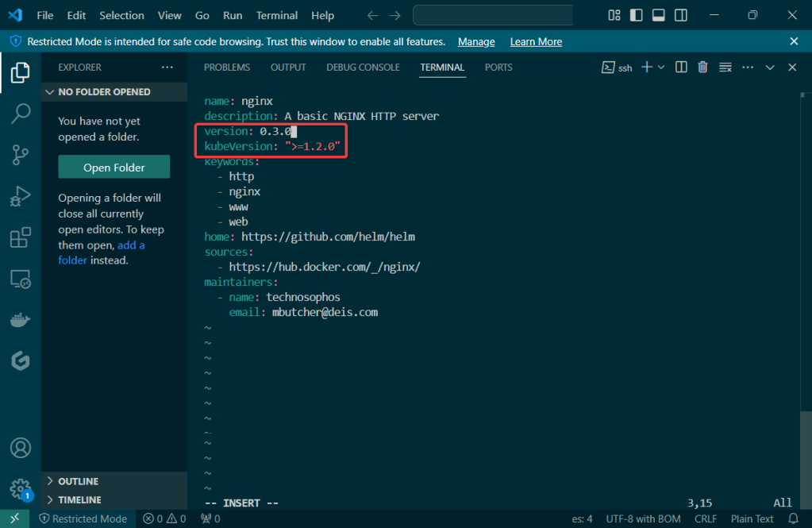Toggle the bottom panel layout button
Screen dimensions: 812x528
[659, 15]
